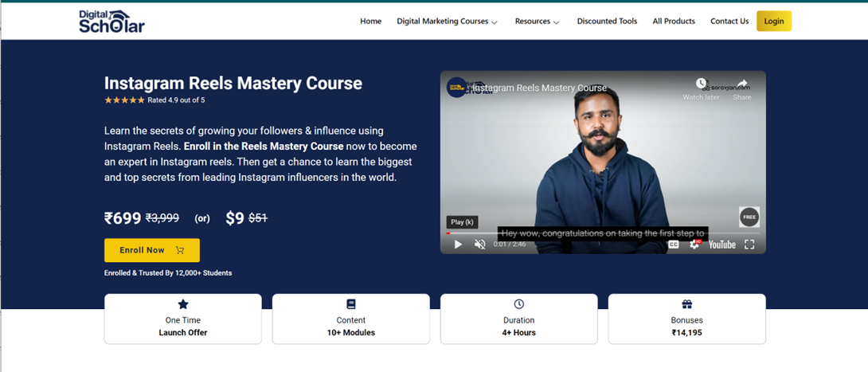Open video settings gear icon

pyautogui.click(x=694, y=244)
